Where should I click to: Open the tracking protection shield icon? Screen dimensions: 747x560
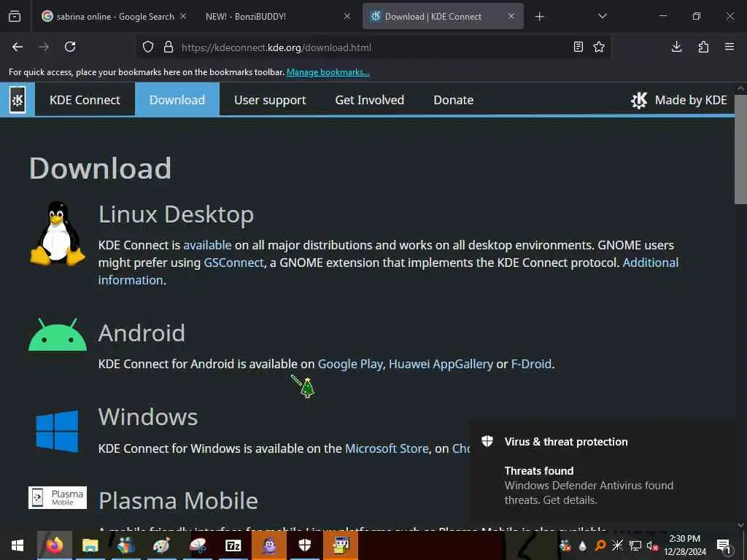(x=148, y=47)
